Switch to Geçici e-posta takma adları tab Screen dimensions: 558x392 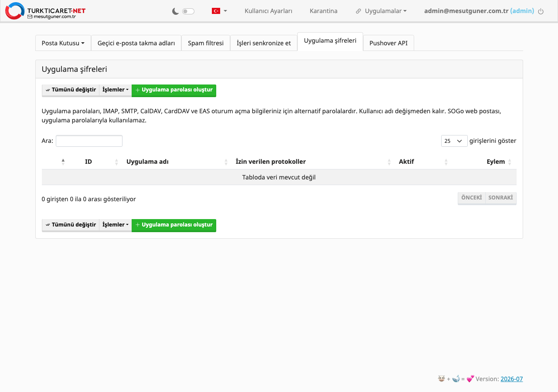click(x=136, y=43)
